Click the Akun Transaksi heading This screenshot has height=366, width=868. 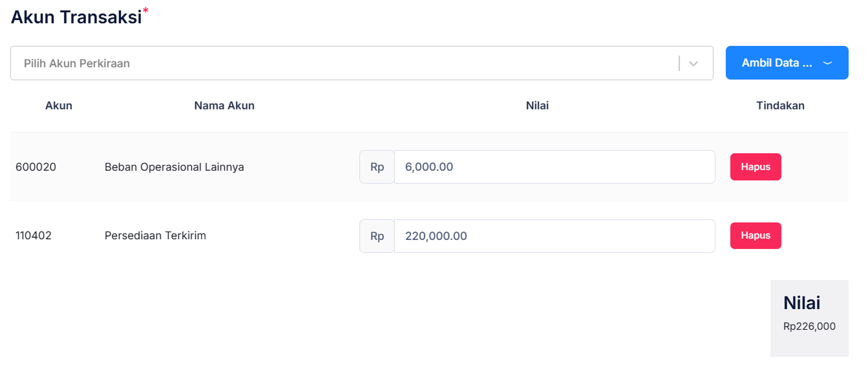tap(76, 17)
